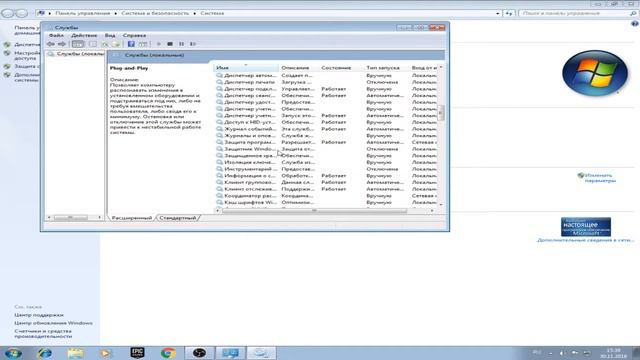Sort by the Тип запуска column header
Screen dimensions: 640x360
point(386,68)
